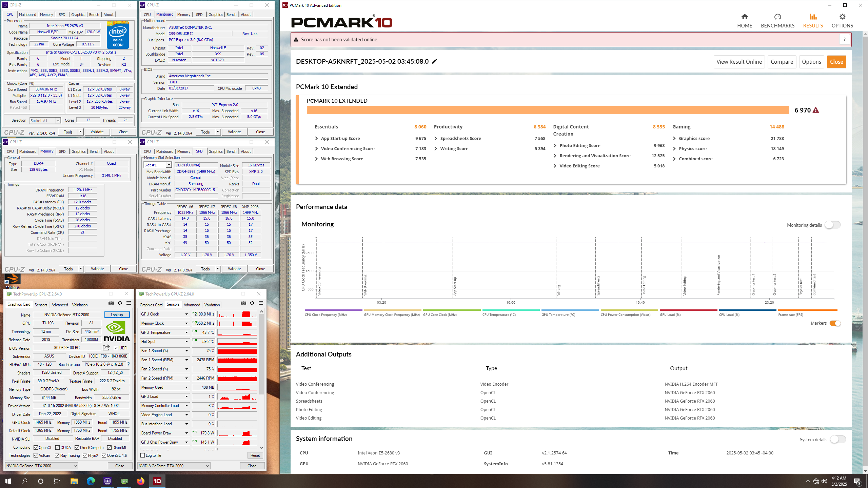
Task: Open the hamburger menu in GPU-Z Graphics Card window
Action: click(x=129, y=303)
